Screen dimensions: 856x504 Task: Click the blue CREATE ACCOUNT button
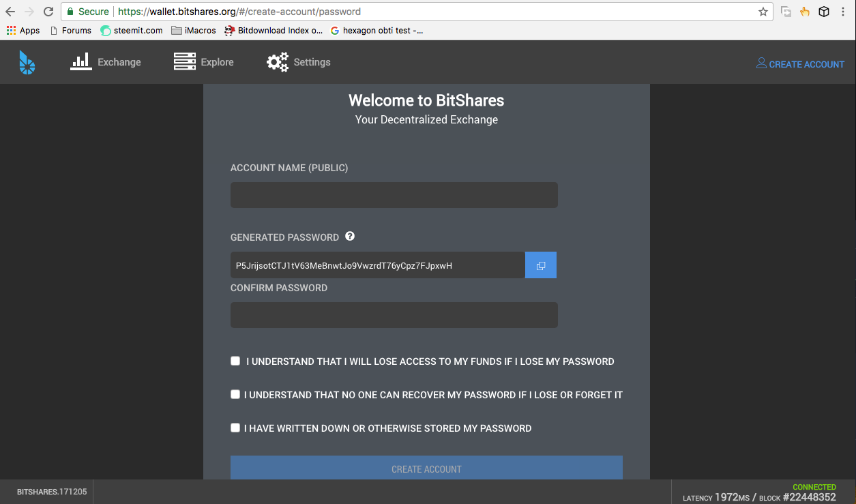426,468
